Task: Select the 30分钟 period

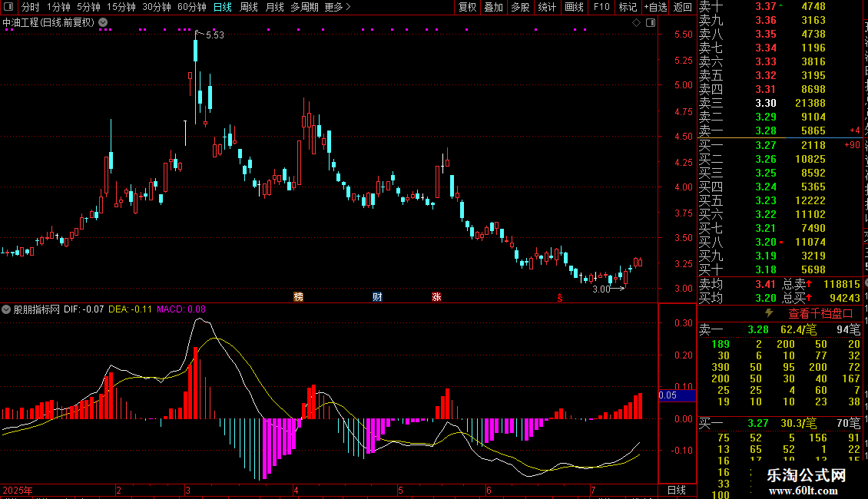Action: (156, 7)
